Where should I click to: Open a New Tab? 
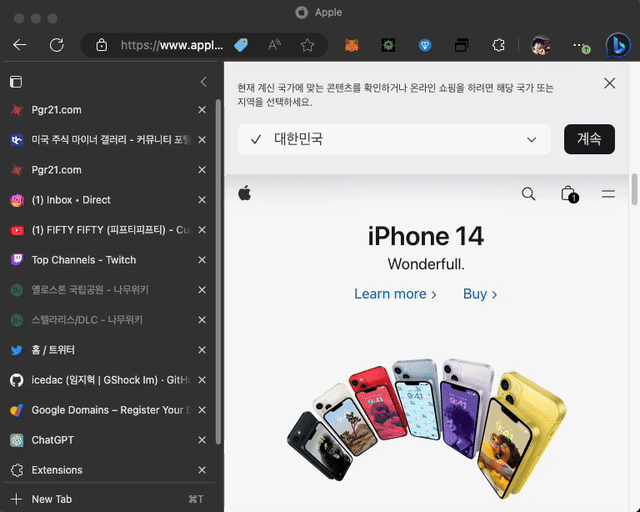(x=108, y=499)
